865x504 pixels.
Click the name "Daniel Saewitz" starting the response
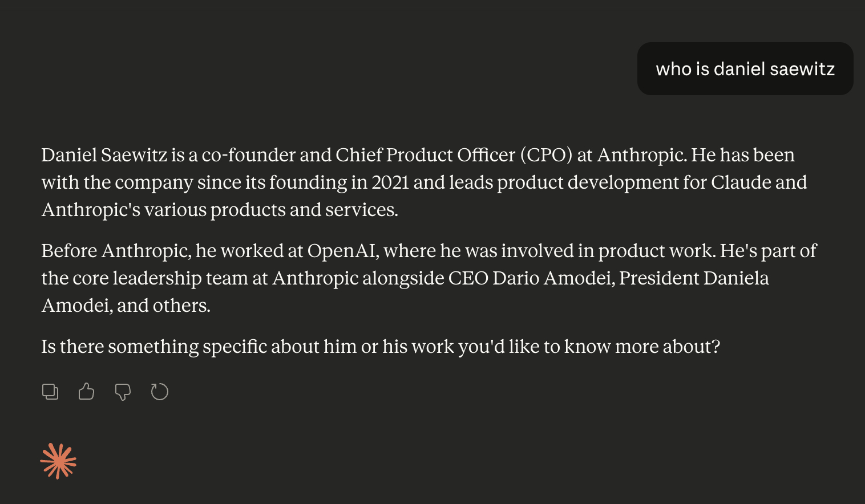[104, 155]
